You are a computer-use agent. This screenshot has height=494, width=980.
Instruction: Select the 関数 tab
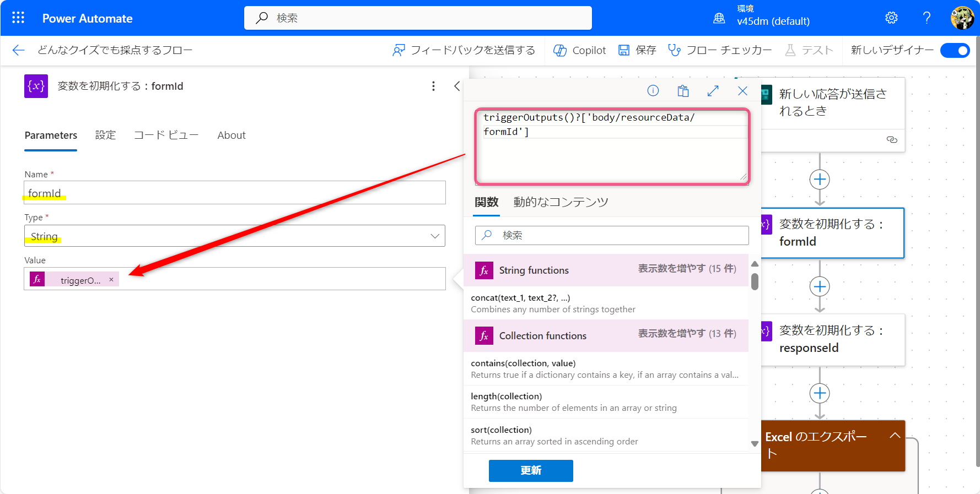point(487,202)
